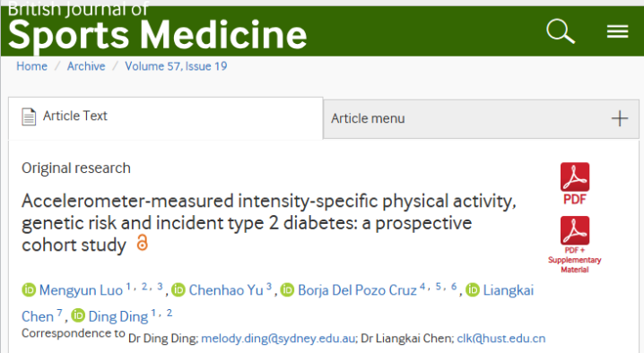Viewport: 644px width, 353px height.
Task: Open Volume 57, Issue 19 link
Action: click(176, 66)
